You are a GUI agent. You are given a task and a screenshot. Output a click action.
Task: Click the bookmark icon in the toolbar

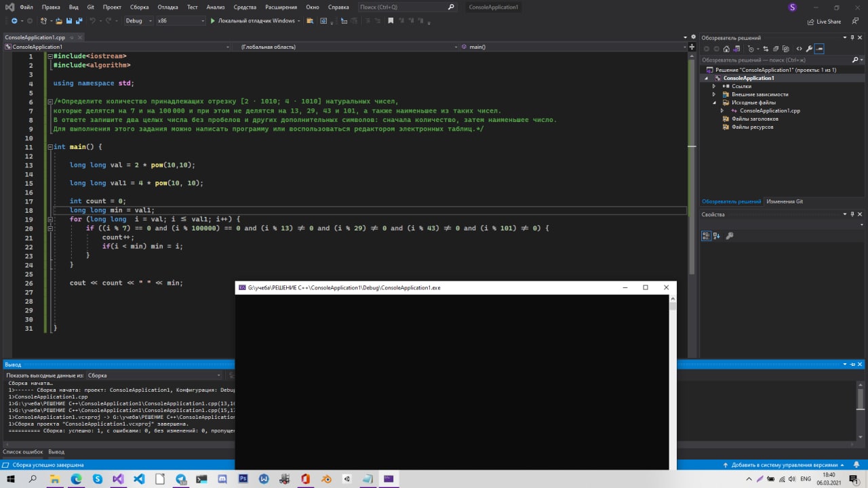390,21
